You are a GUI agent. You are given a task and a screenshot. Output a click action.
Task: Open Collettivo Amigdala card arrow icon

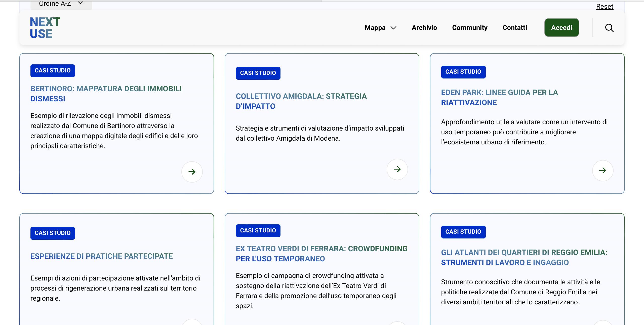(x=397, y=169)
